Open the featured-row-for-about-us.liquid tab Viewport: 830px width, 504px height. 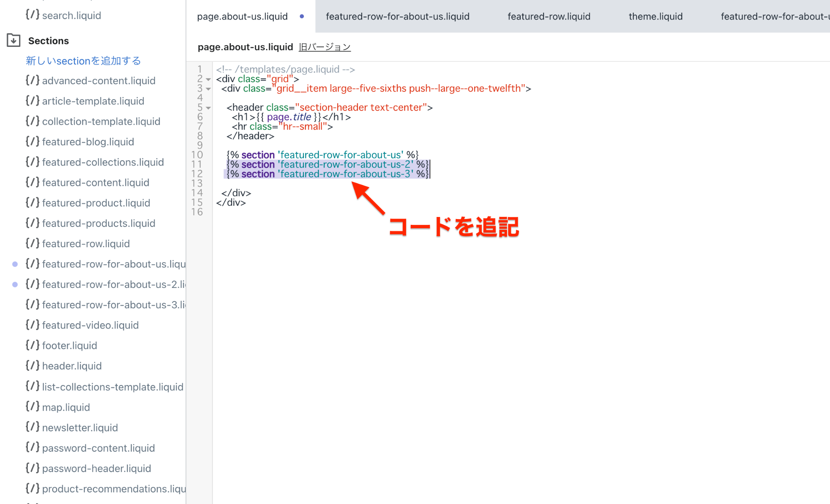[397, 17]
